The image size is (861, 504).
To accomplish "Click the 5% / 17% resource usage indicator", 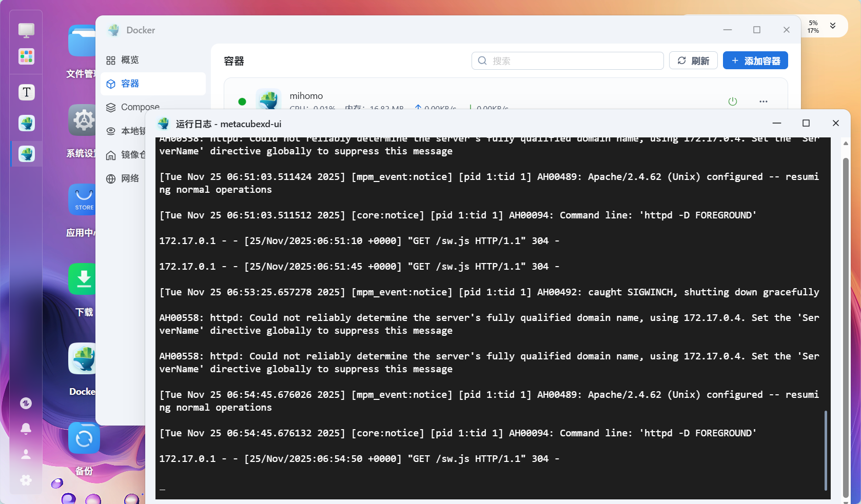I will point(813,27).
